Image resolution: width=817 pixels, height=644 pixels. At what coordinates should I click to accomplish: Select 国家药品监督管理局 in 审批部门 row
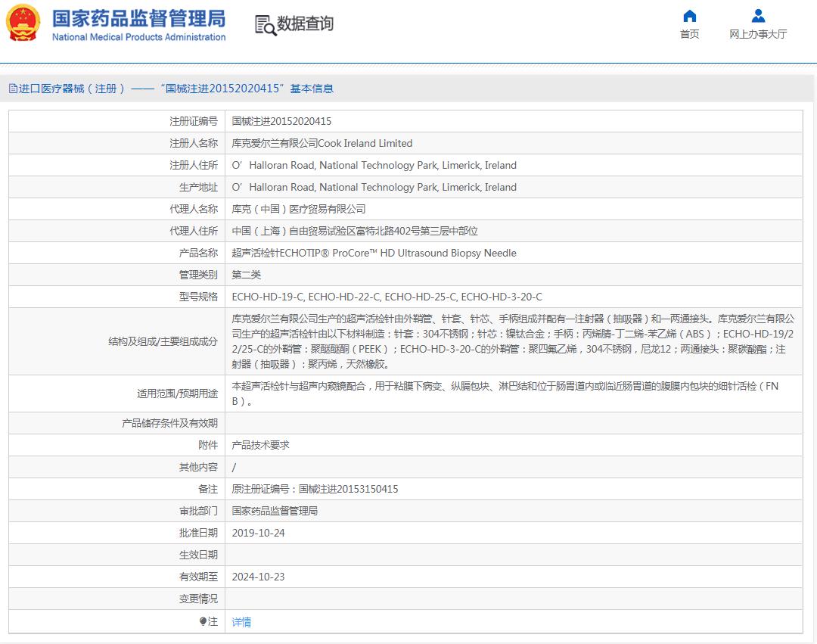275,511
